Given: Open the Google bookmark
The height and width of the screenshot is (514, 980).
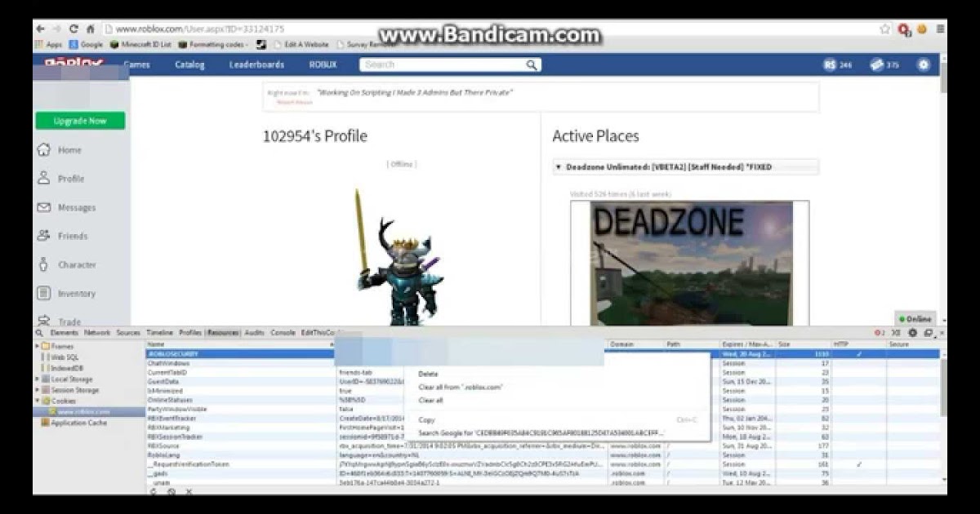Looking at the screenshot, I should point(87,45).
